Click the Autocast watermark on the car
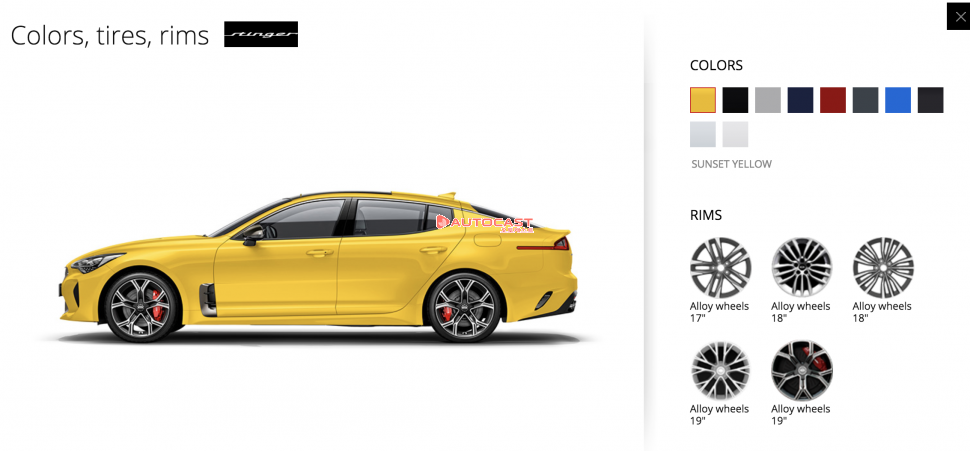The image size is (970, 451). pos(484,223)
